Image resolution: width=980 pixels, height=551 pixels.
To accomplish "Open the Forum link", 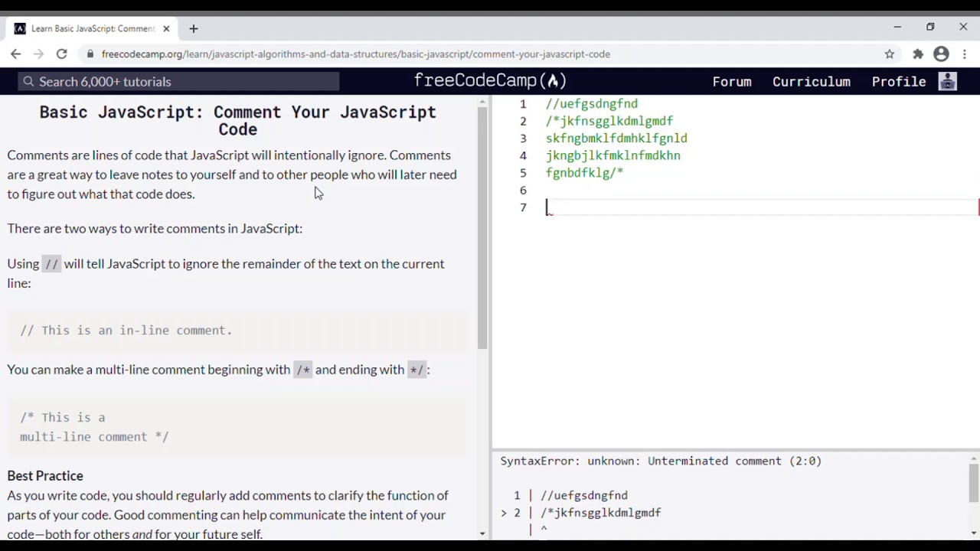I will 732,82.
